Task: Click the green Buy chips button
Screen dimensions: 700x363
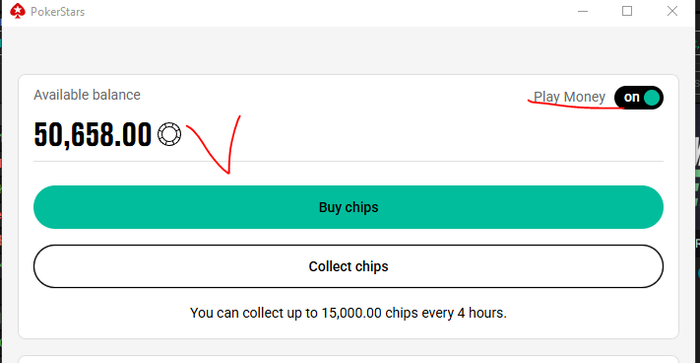Action: 348,207
